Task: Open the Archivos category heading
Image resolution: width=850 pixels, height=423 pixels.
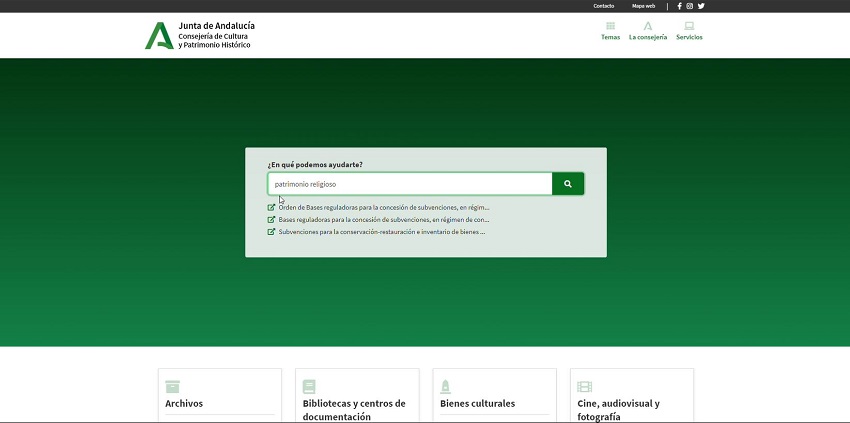Action: coord(184,404)
